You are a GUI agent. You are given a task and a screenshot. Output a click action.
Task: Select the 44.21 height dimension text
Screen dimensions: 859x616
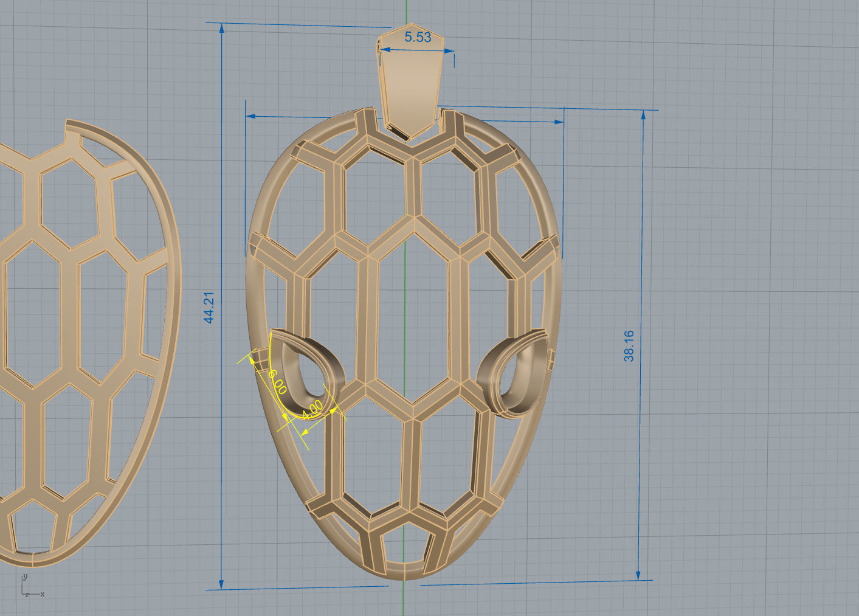coord(209,308)
